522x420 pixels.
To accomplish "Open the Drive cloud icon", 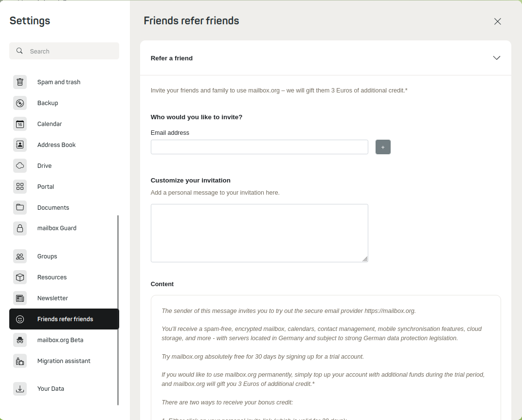I will [x=20, y=166].
